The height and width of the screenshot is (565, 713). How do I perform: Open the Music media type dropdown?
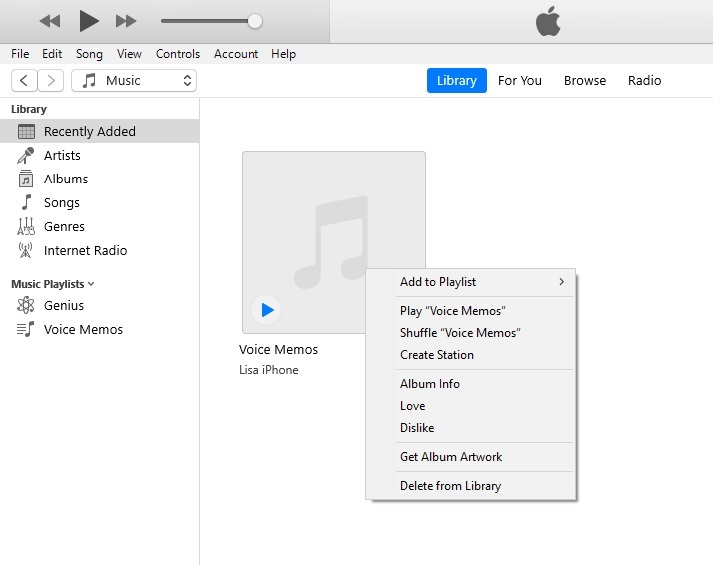(134, 80)
